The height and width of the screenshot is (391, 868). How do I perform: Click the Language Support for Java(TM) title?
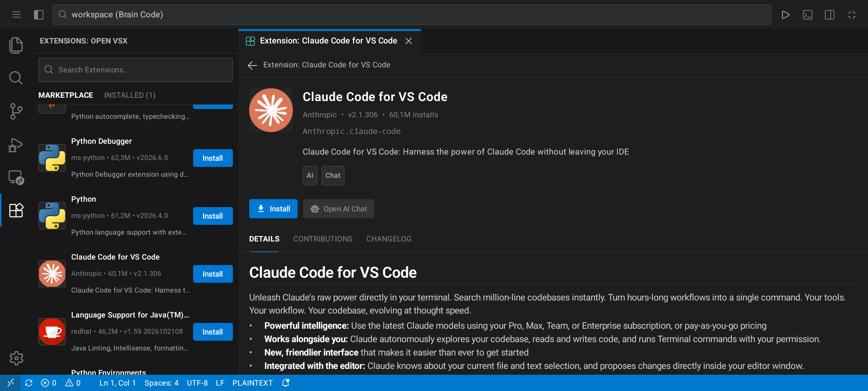130,315
